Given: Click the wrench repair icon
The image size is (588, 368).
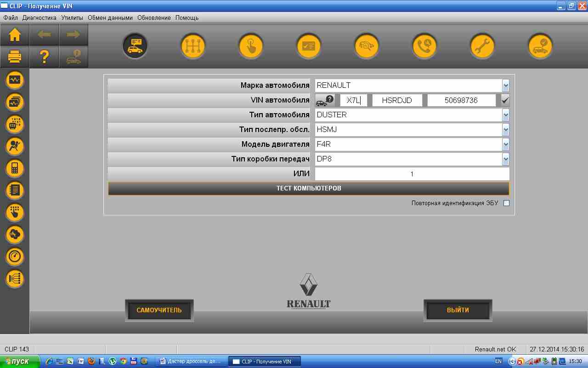Looking at the screenshot, I should [482, 46].
